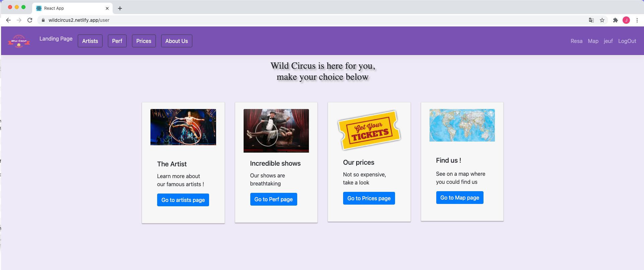
Task: Open the browser extensions puzzle icon
Action: 615,20
